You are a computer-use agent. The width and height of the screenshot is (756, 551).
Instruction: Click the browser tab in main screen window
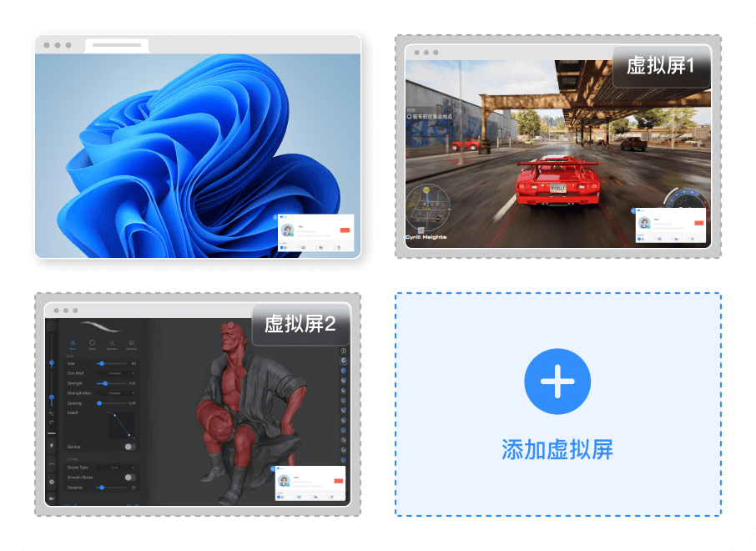click(x=116, y=45)
